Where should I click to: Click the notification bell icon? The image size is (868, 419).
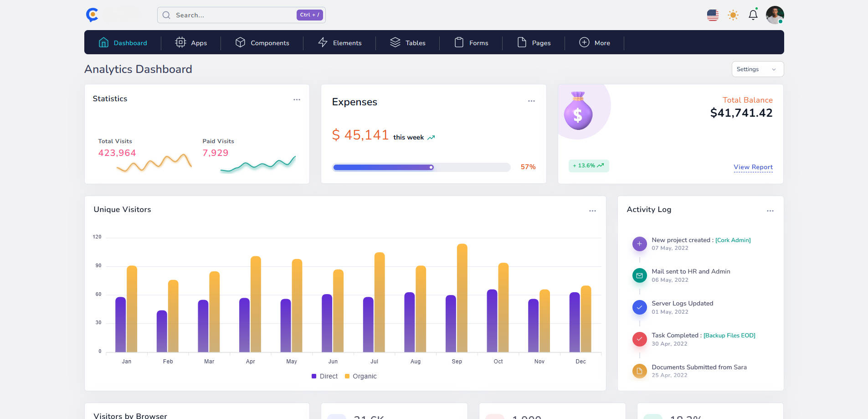(753, 15)
